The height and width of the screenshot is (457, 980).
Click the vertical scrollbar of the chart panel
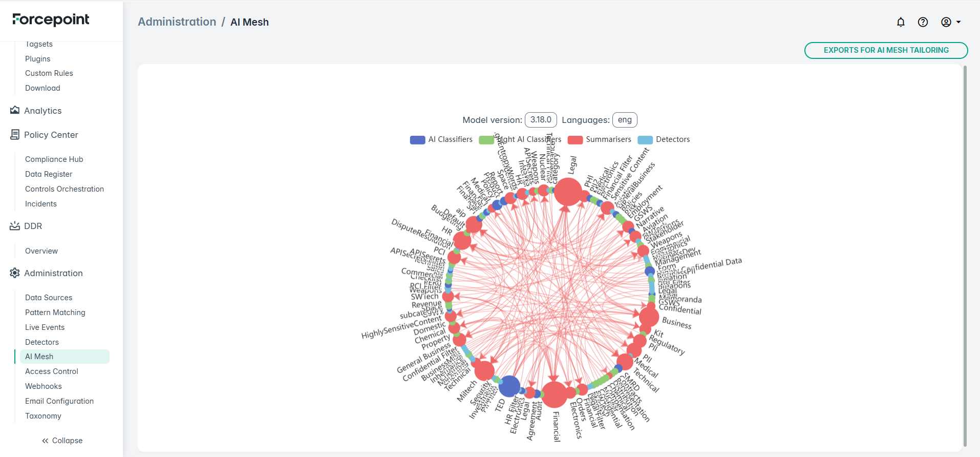(965, 256)
